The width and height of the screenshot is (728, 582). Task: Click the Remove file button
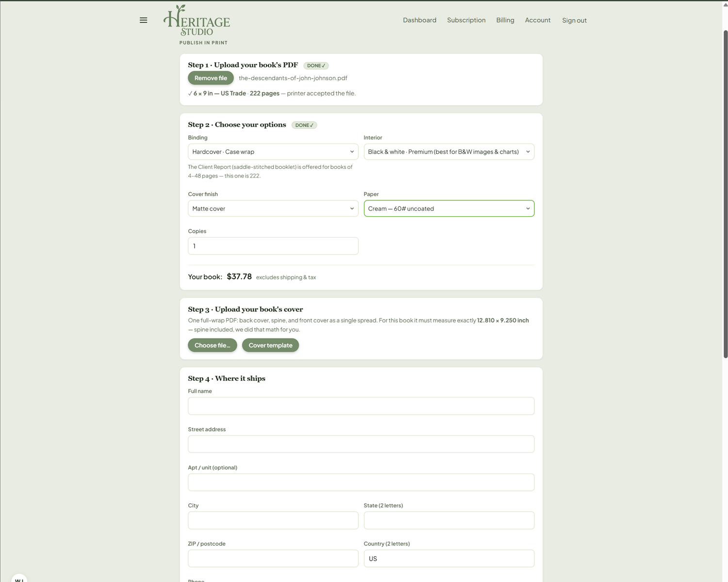coord(211,78)
